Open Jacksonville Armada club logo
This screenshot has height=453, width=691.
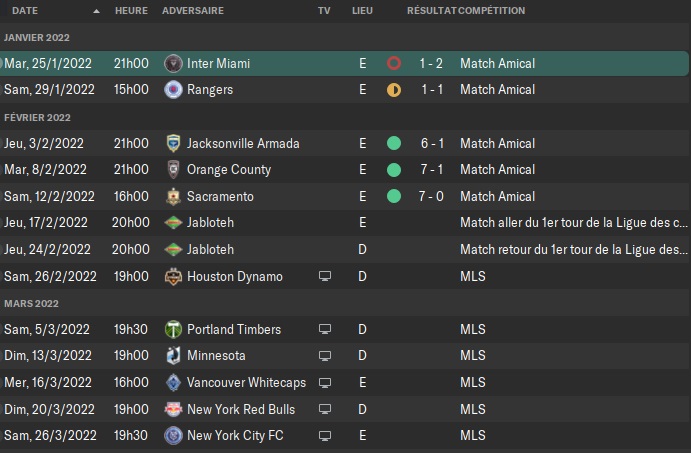point(173,144)
